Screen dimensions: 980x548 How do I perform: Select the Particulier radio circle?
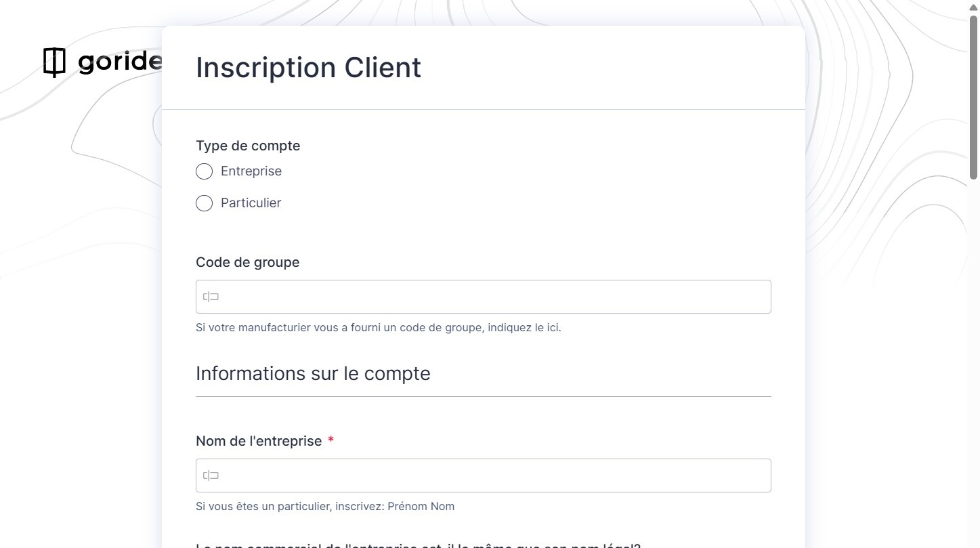tap(204, 203)
